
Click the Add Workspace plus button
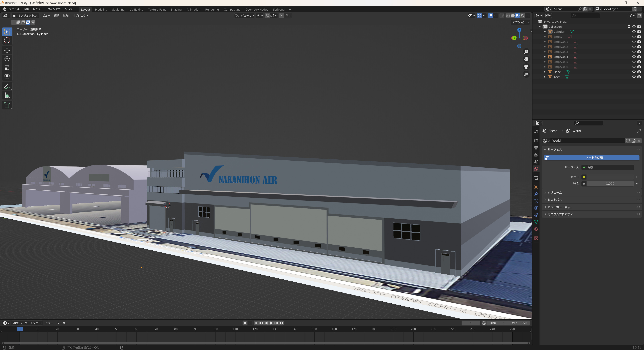point(290,10)
